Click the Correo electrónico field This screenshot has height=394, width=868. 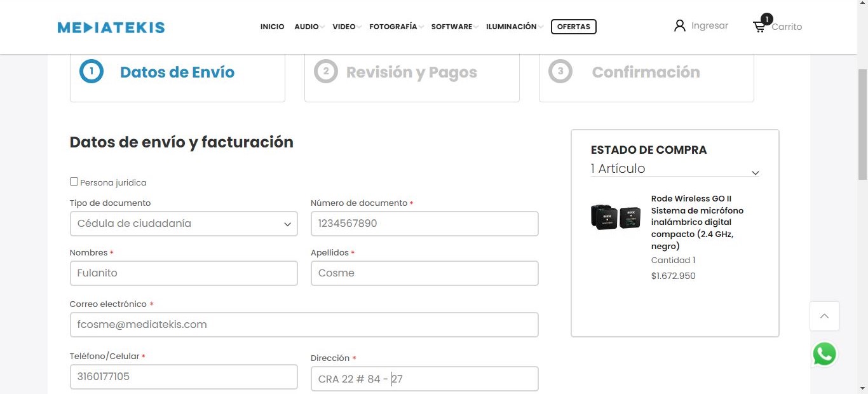[304, 325]
